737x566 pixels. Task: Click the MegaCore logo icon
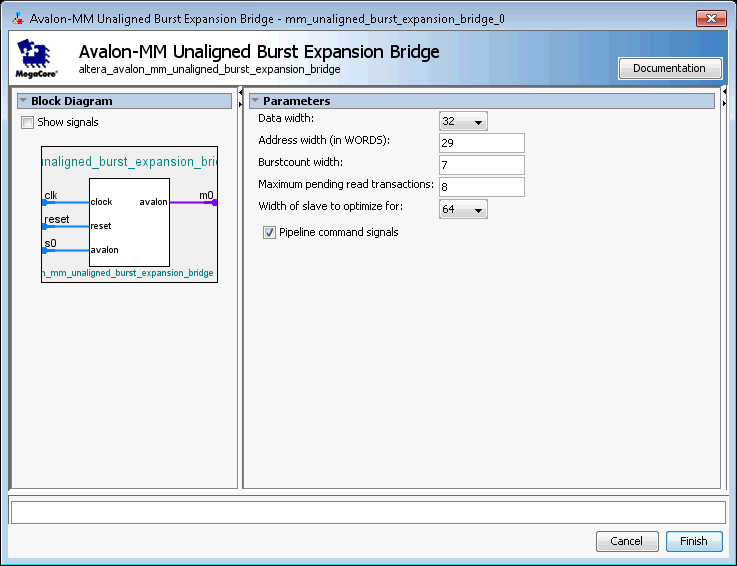coord(36,59)
